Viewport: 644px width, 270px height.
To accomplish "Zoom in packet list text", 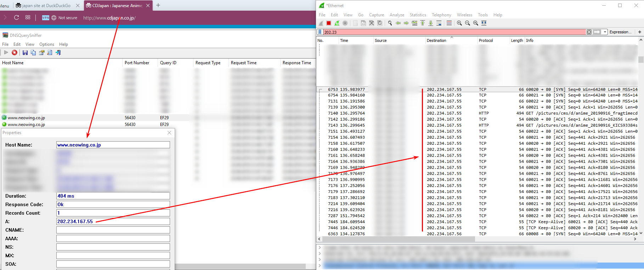I will pyautogui.click(x=459, y=23).
